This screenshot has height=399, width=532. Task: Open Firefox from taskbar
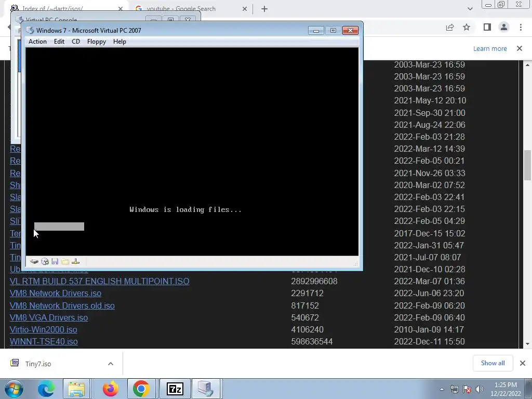pyautogui.click(x=111, y=389)
